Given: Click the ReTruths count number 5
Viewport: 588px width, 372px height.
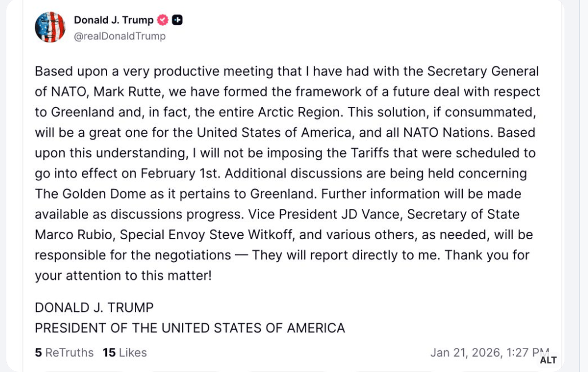Looking at the screenshot, I should tap(38, 353).
